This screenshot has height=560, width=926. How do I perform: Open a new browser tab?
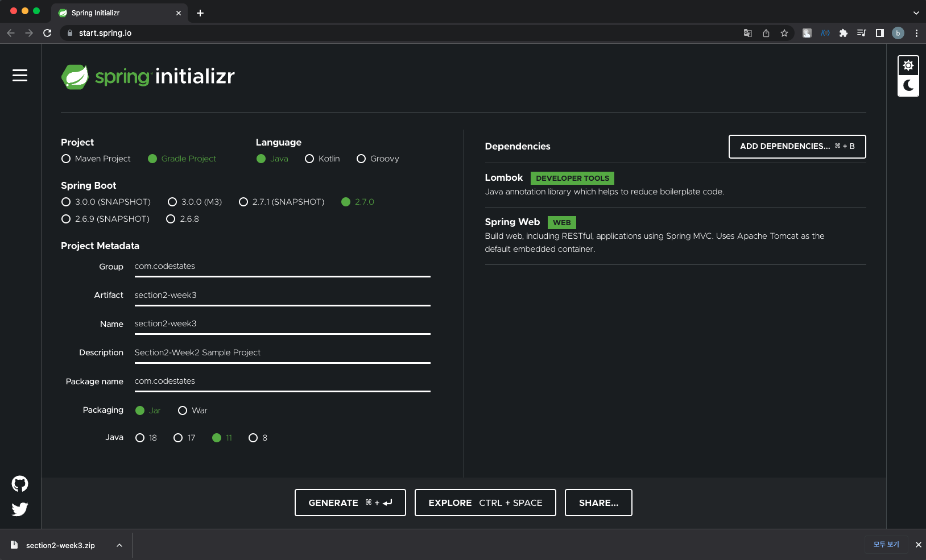[200, 13]
